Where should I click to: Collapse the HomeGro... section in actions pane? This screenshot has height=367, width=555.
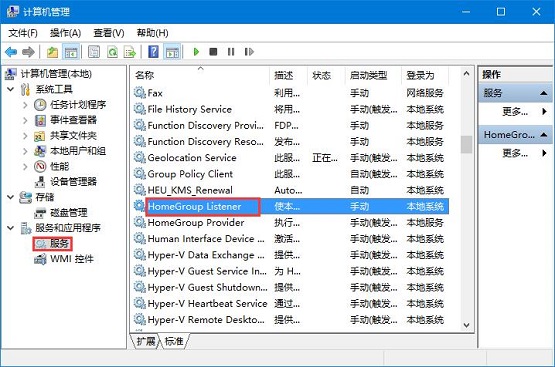coord(544,135)
